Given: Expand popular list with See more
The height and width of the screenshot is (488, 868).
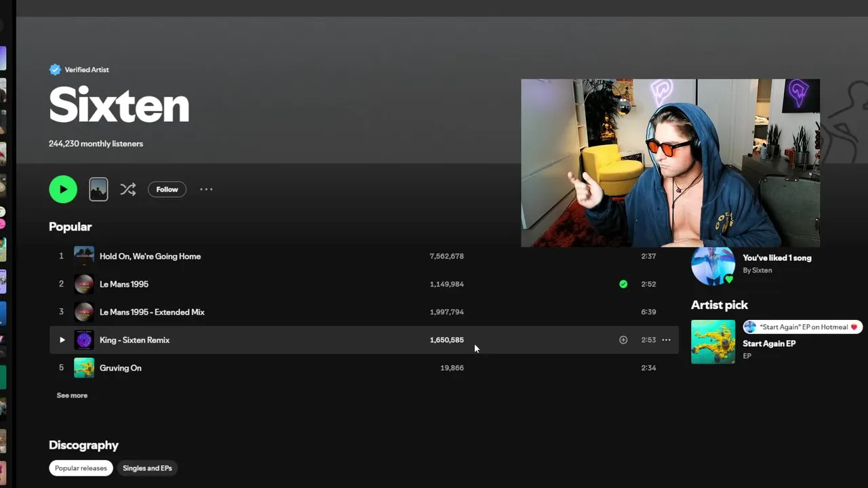Looking at the screenshot, I should coord(72,395).
